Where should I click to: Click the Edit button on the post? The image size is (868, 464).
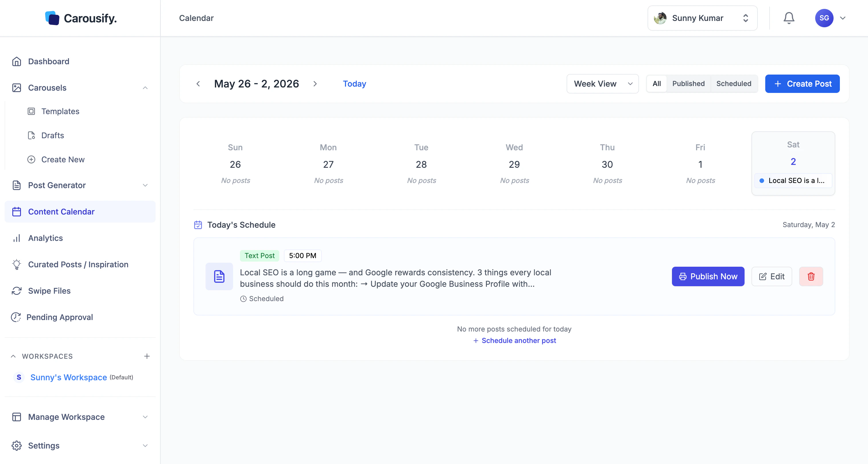point(772,276)
